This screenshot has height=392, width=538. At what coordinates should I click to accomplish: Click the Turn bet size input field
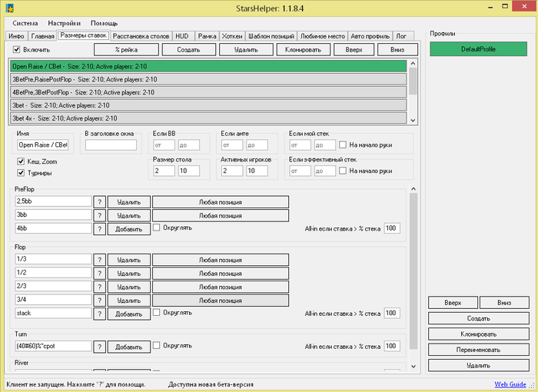click(53, 346)
